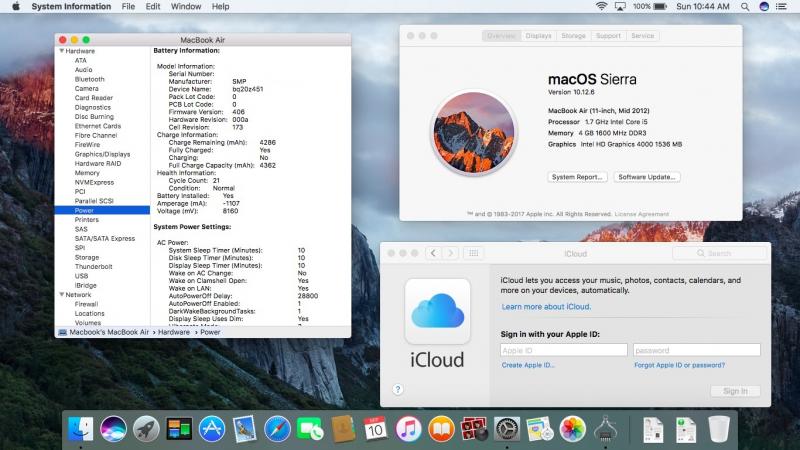This screenshot has width=800, height=450.
Task: Click the iCloud help question mark
Action: (398, 389)
